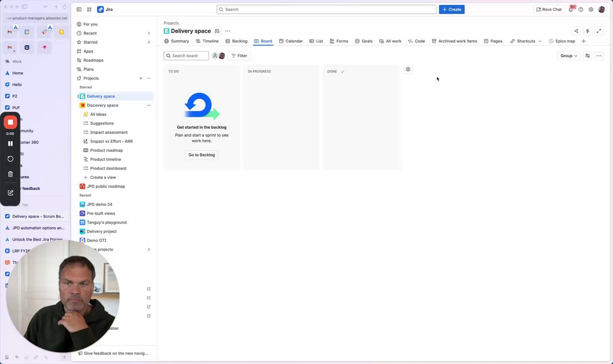Open more actions next to Delivery space title
The height and width of the screenshot is (364, 613).
[x=227, y=31]
